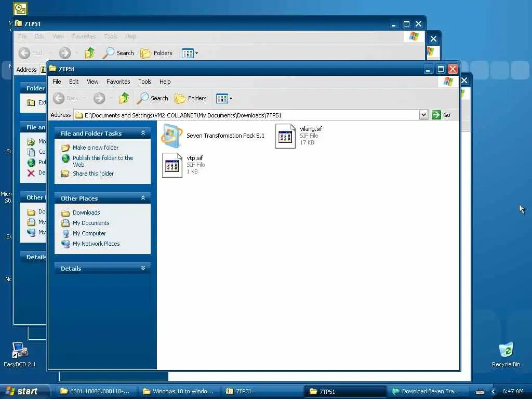Click Make a new folder link
Image resolution: width=532 pixels, height=399 pixels.
tap(96, 148)
